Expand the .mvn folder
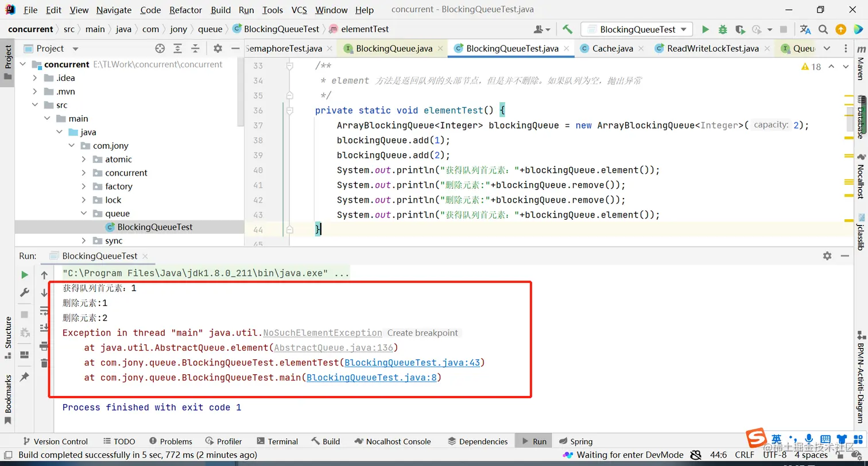Image resolution: width=868 pixels, height=466 pixels. coord(35,92)
